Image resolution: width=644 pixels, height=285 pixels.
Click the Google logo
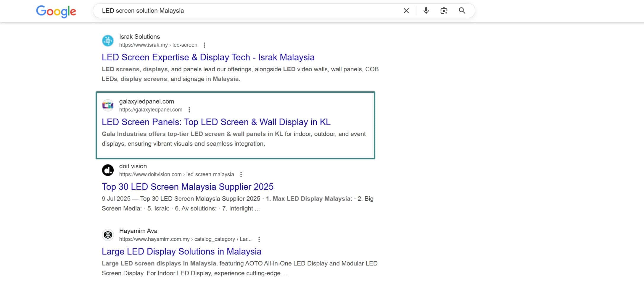(x=56, y=11)
